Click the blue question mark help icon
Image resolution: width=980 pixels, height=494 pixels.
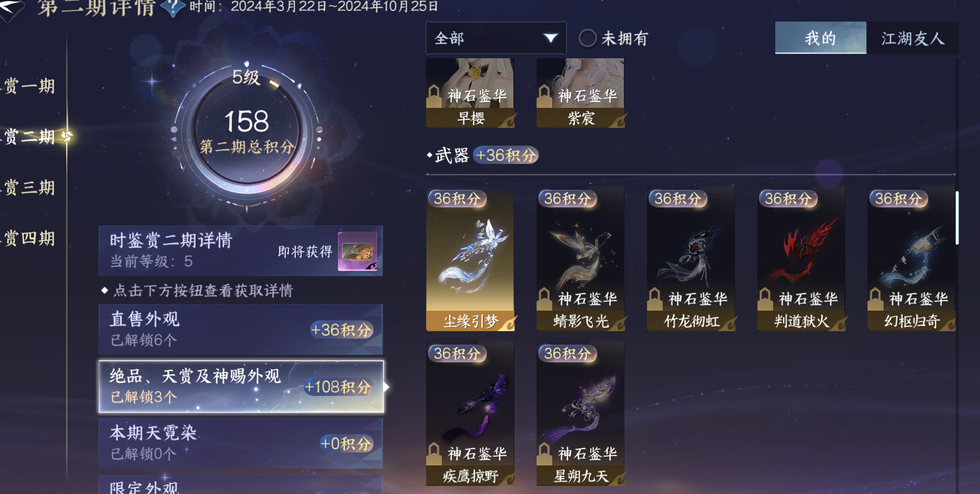tap(173, 8)
